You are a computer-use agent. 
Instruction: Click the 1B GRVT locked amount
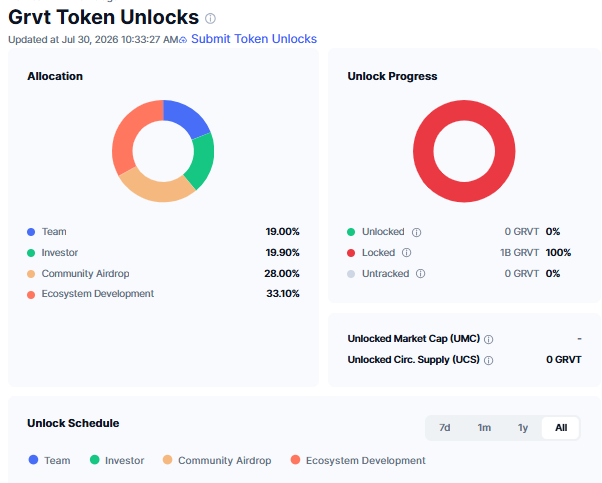(519, 253)
